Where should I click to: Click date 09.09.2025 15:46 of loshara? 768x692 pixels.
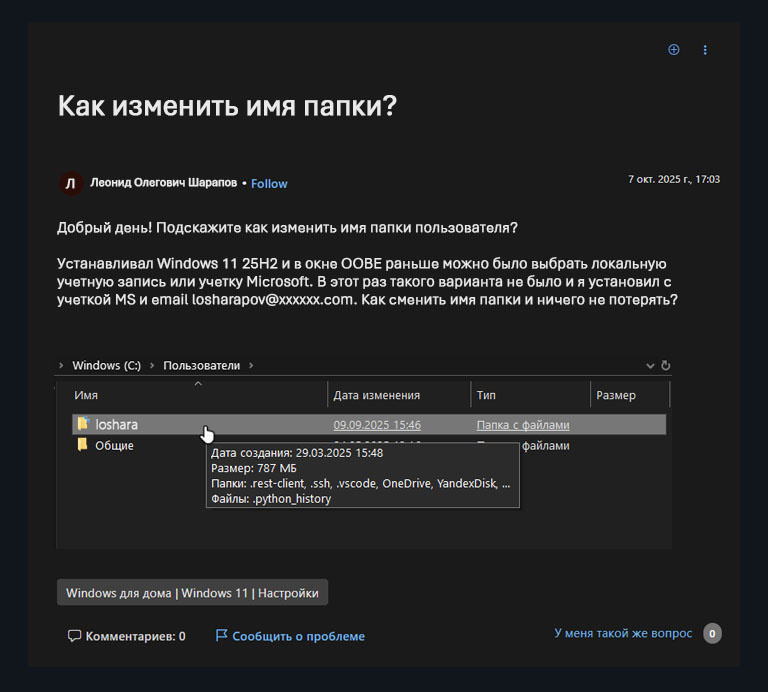click(377, 425)
